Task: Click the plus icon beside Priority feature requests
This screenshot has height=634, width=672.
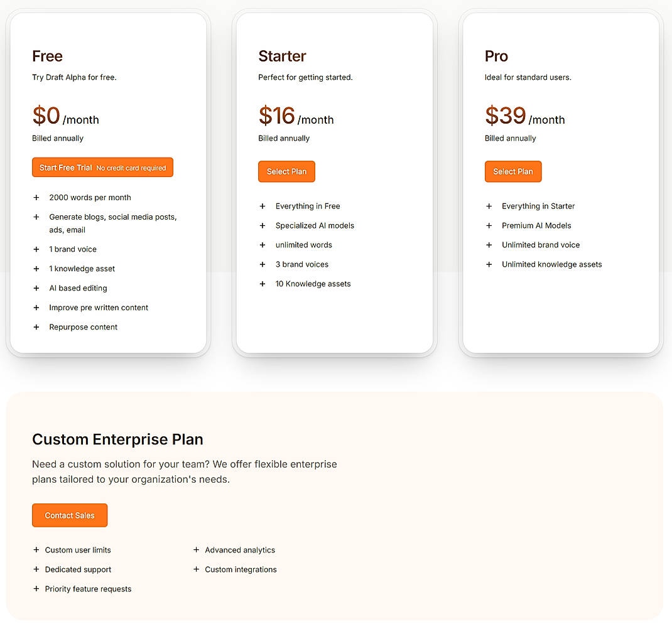Action: click(x=36, y=589)
